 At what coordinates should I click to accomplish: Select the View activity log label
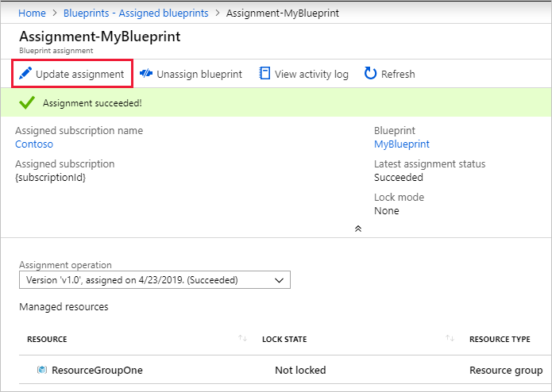(x=311, y=74)
